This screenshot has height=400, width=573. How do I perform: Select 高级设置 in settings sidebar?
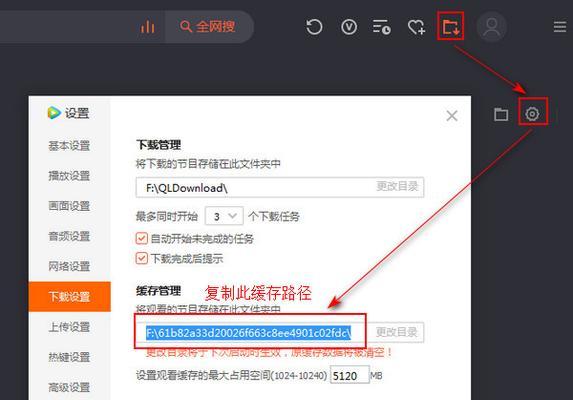[69, 387]
